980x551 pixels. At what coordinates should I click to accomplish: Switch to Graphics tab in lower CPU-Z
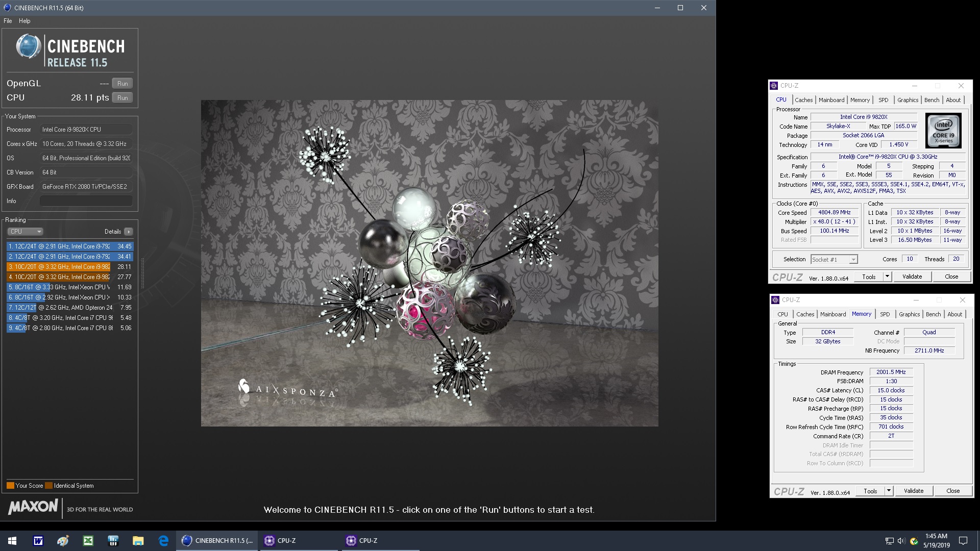point(909,314)
